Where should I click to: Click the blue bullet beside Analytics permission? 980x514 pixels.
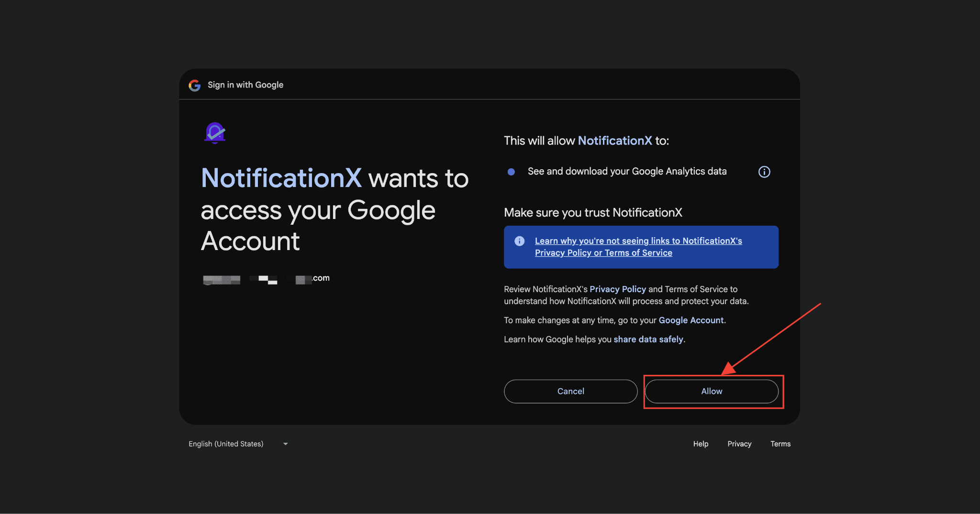pos(511,172)
